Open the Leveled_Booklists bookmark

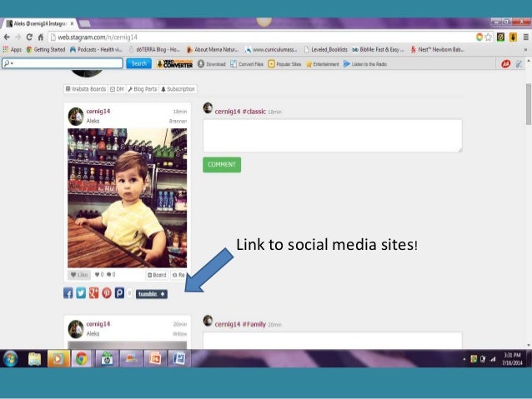(x=326, y=49)
